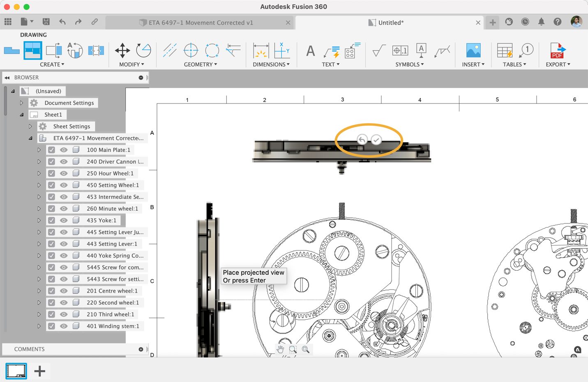Open the notifications bell
This screenshot has width=588, height=382.
tap(541, 22)
